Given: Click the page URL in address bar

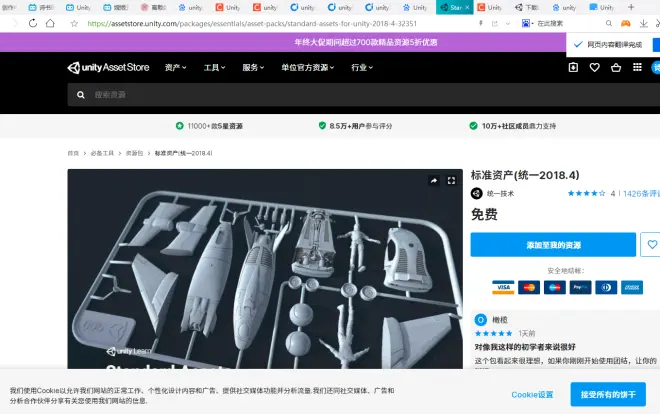Looking at the screenshot, I should (x=252, y=24).
